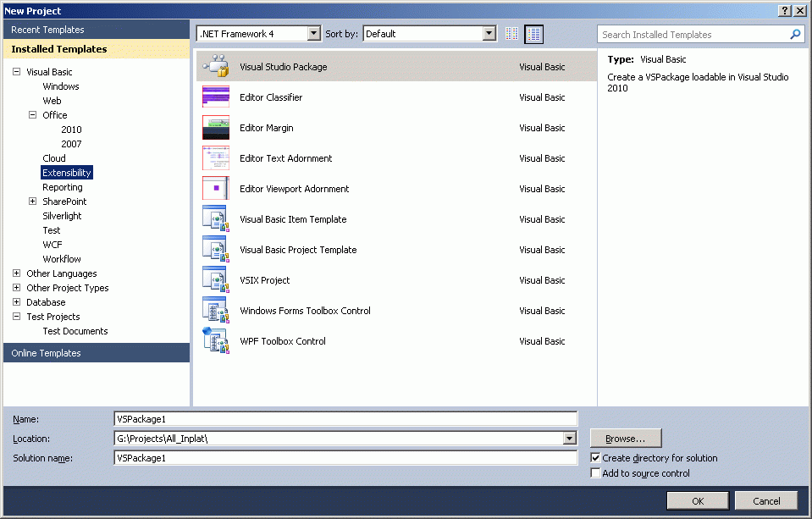Enable Add to source control checkbox
Image resolution: width=812 pixels, height=519 pixels.
point(595,473)
